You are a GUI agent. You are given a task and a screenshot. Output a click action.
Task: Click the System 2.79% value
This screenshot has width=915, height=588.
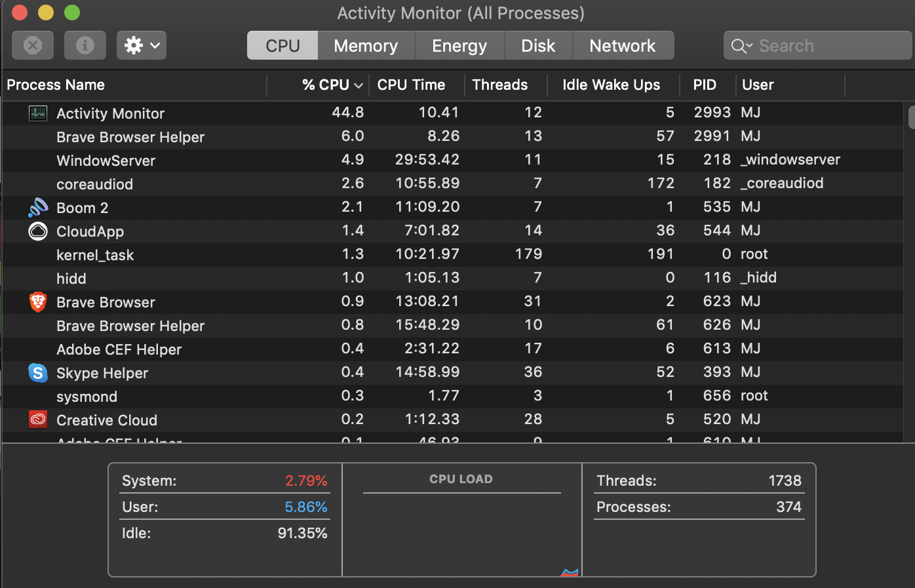[x=306, y=480]
